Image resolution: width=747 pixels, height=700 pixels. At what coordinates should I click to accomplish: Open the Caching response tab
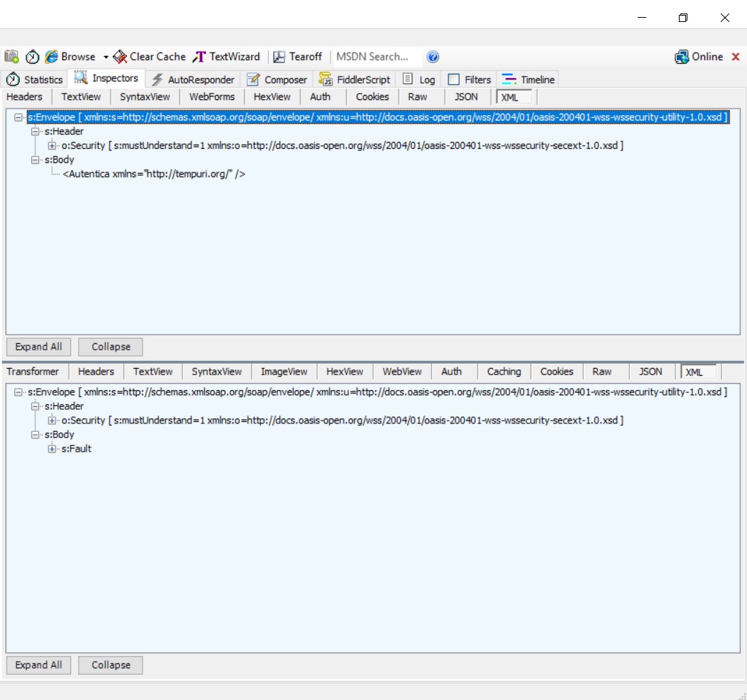point(504,372)
